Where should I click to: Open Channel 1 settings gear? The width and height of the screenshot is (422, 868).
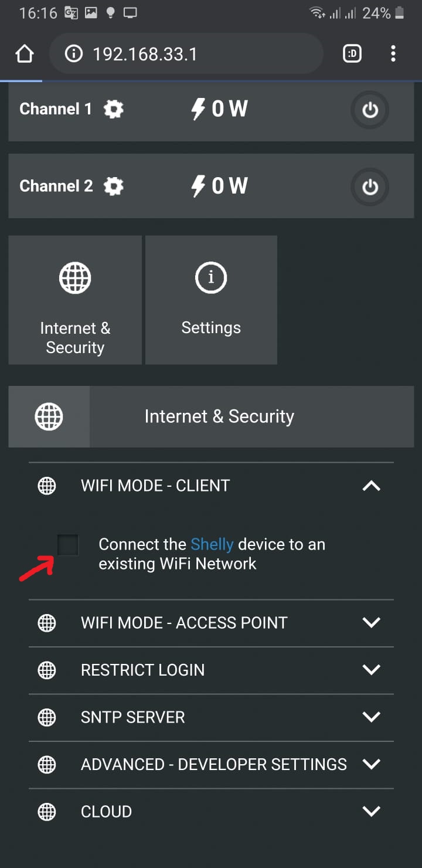[114, 109]
